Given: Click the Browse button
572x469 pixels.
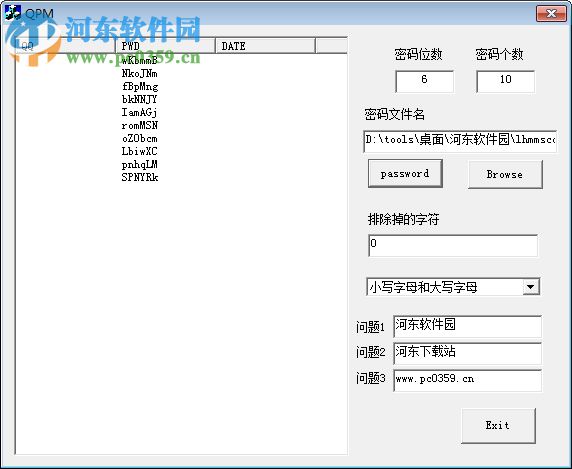Looking at the screenshot, I should pos(505,174).
